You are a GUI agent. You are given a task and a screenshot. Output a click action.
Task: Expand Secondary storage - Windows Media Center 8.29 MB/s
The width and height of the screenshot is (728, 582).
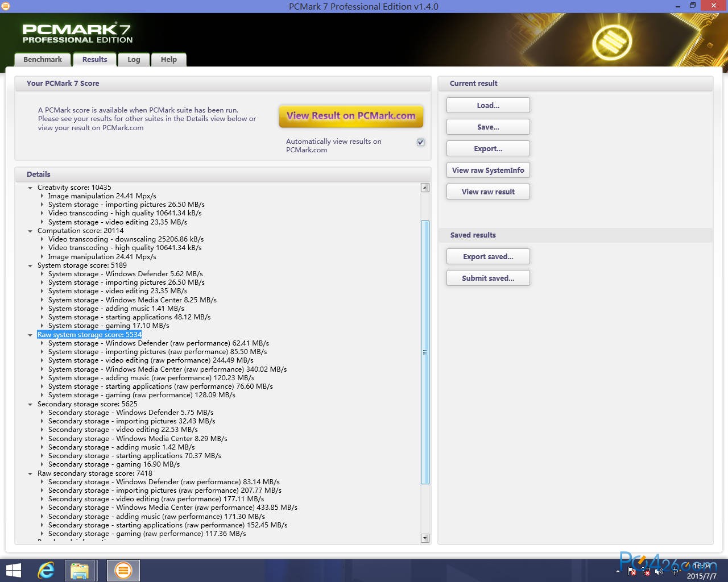tap(42, 439)
